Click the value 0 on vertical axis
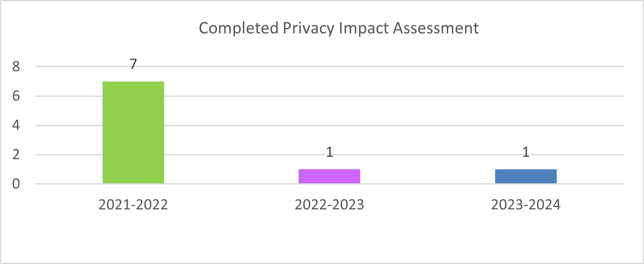The width and height of the screenshot is (644, 264). (16, 184)
